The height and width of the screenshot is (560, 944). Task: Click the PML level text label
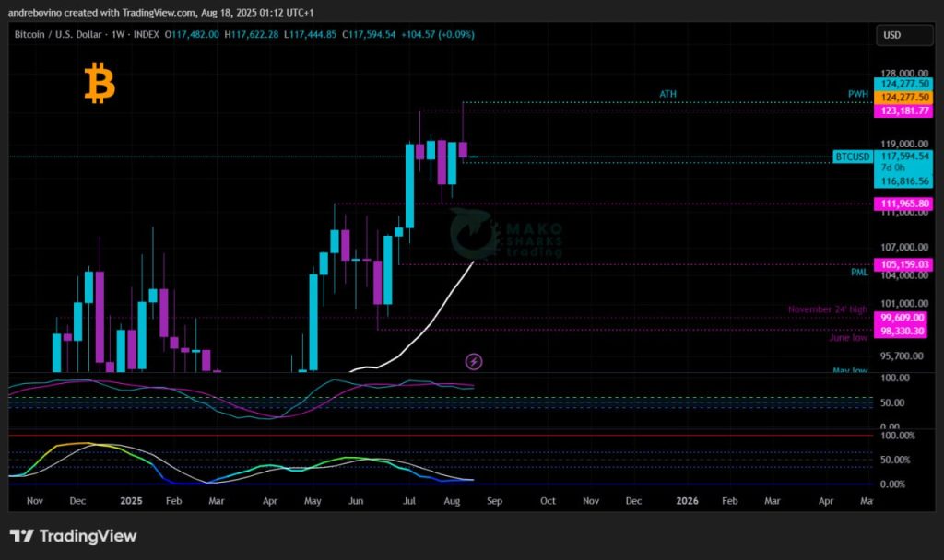click(859, 272)
